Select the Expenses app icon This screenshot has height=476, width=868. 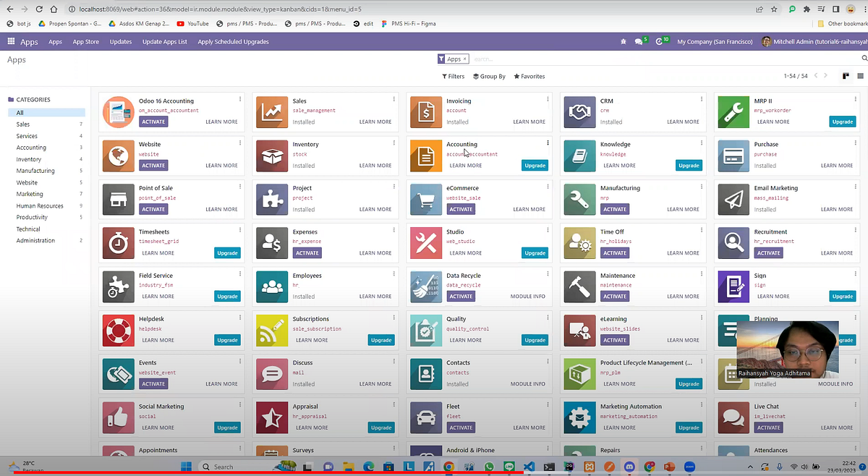click(x=272, y=243)
